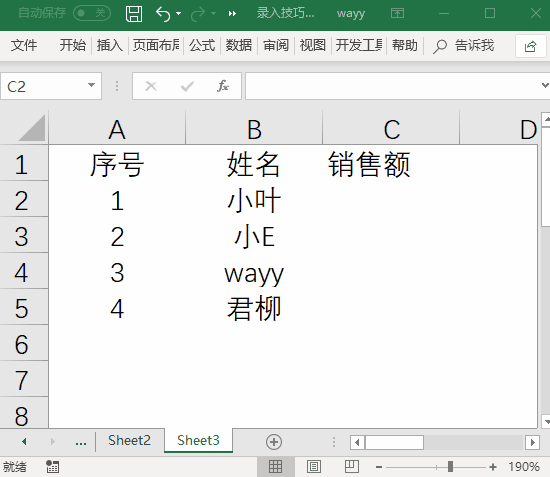Click the wayy account name
The width and height of the screenshot is (550, 477).
point(351,13)
